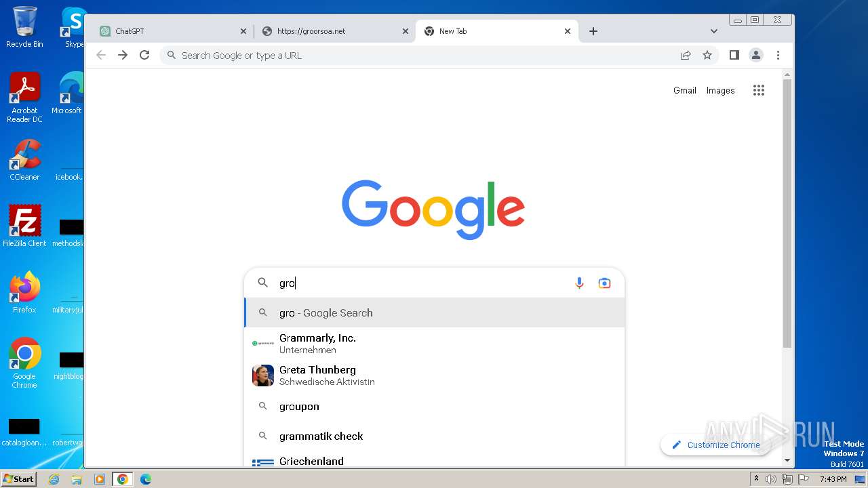The image size is (868, 488).
Task: Open the volume tray icon
Action: click(x=771, y=479)
